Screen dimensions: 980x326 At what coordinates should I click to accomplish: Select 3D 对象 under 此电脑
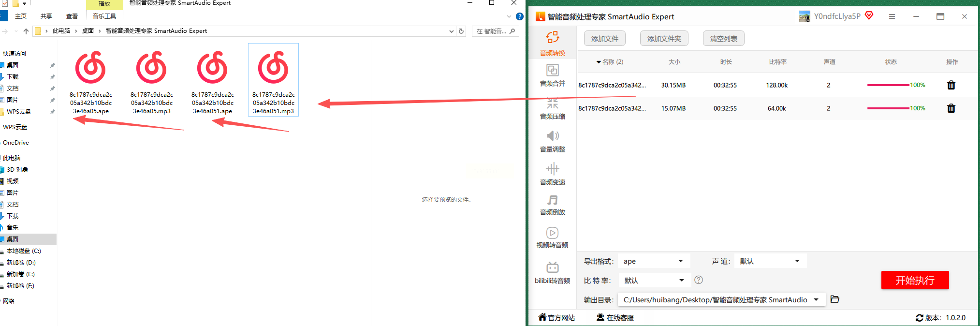tap(17, 170)
